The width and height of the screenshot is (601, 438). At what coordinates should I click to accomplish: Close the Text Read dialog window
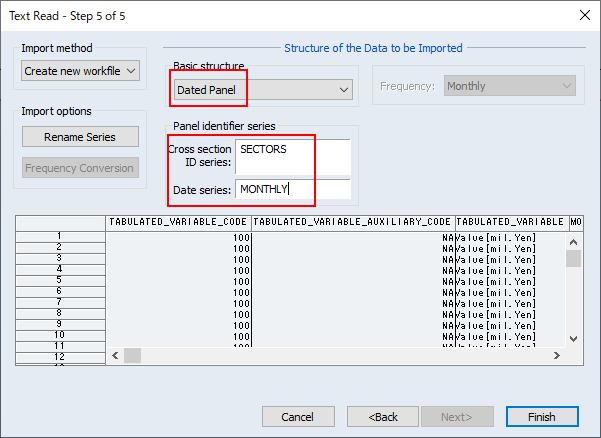coord(583,15)
